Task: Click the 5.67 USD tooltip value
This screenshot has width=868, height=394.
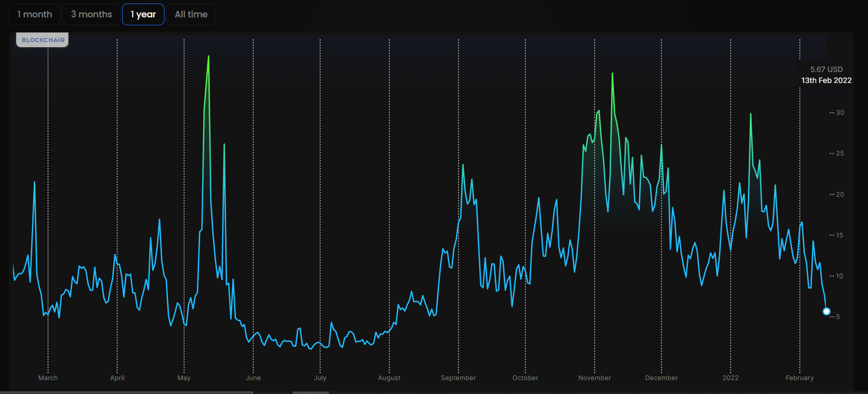Action: [x=826, y=70]
